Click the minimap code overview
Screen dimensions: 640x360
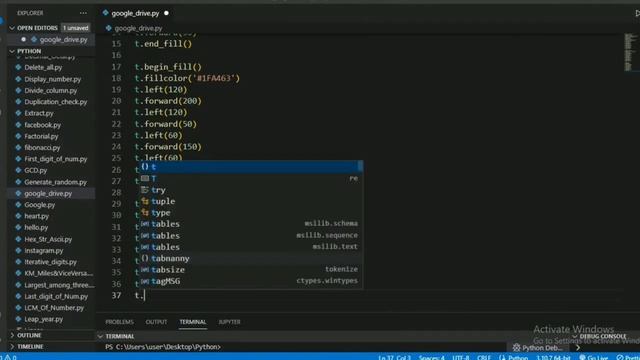[631, 52]
